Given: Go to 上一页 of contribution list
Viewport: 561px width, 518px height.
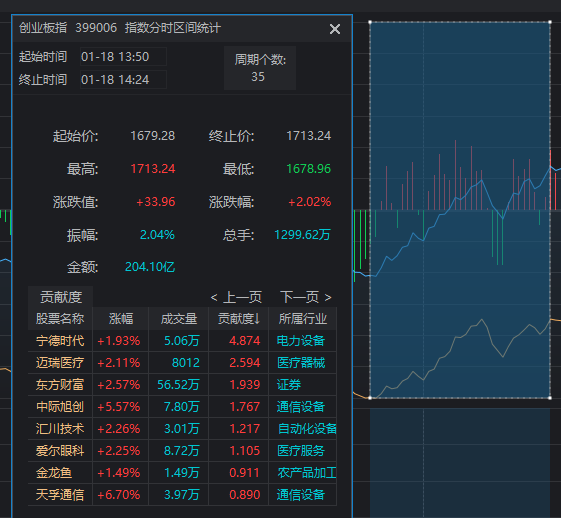Looking at the screenshot, I should [x=236, y=297].
